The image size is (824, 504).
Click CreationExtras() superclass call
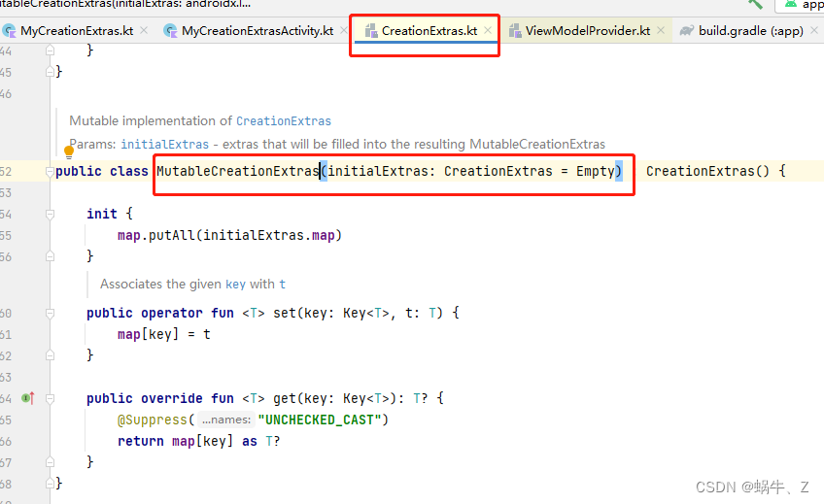coord(707,171)
